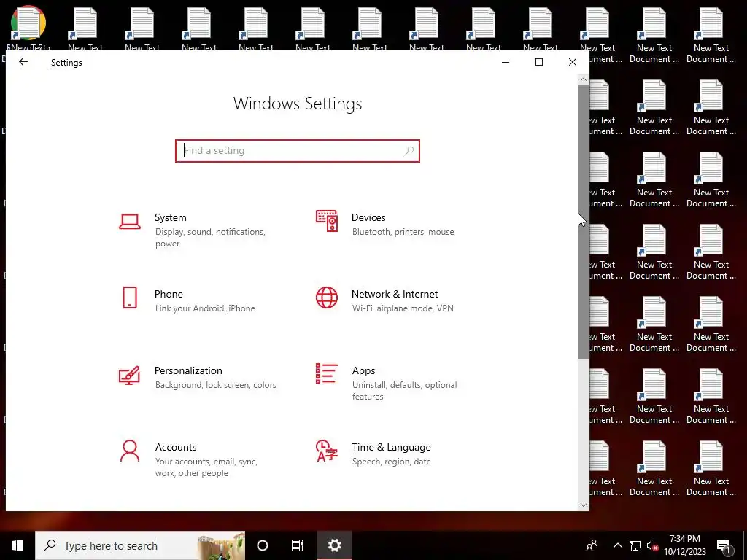Open Task View on the taskbar
This screenshot has height=560, width=747.
298,545
